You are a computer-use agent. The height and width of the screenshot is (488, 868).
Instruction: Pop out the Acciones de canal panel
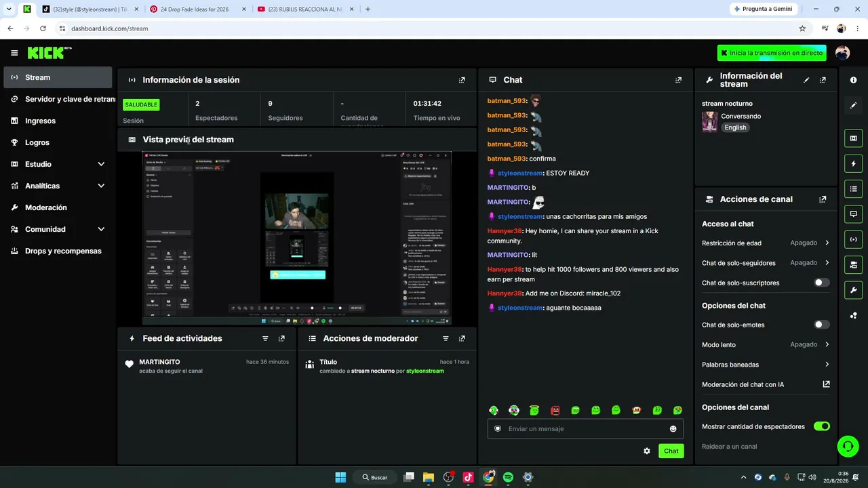[x=823, y=199]
